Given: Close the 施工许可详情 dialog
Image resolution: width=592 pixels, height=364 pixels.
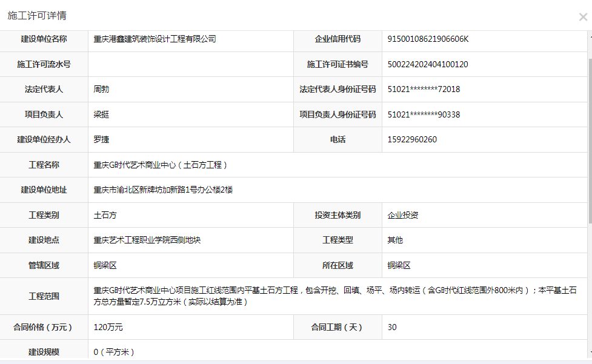Looking at the screenshot, I should tap(582, 17).
